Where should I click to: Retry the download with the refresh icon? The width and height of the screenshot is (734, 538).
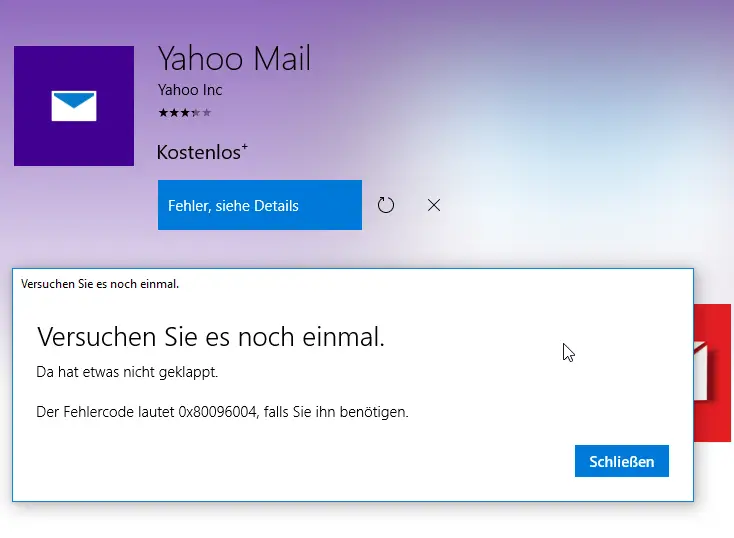[x=386, y=205]
